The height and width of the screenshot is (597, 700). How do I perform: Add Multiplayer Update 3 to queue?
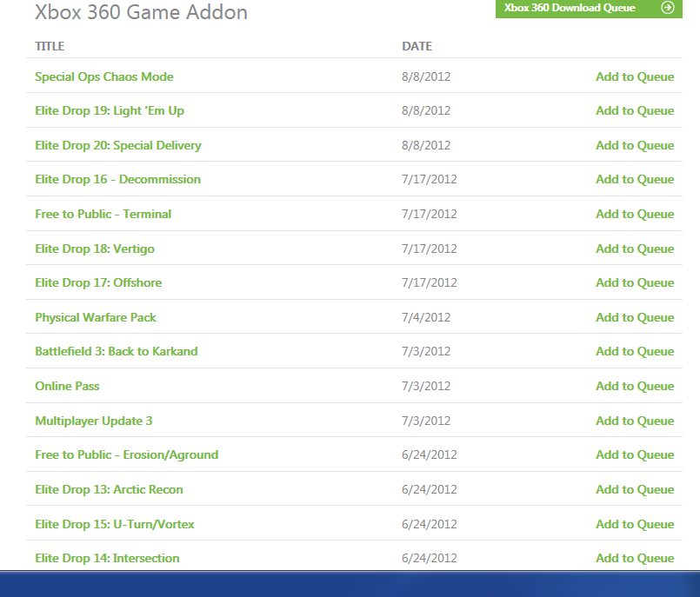coord(635,421)
